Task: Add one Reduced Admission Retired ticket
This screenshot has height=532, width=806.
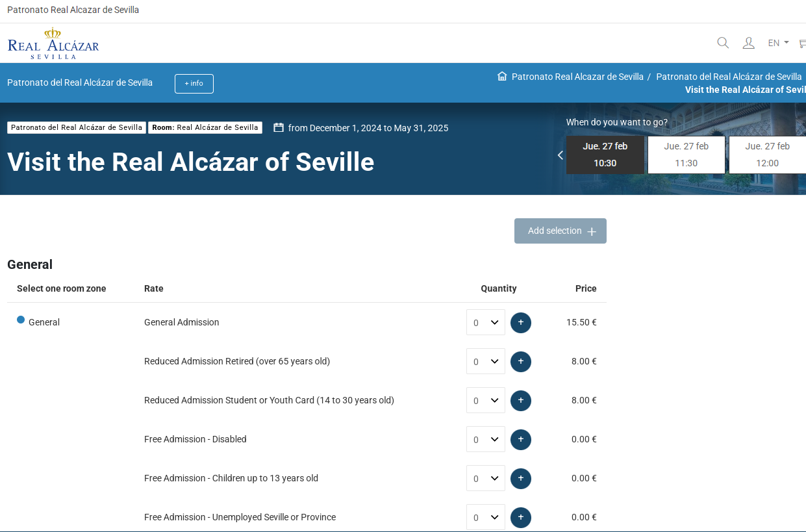Action: (x=520, y=361)
